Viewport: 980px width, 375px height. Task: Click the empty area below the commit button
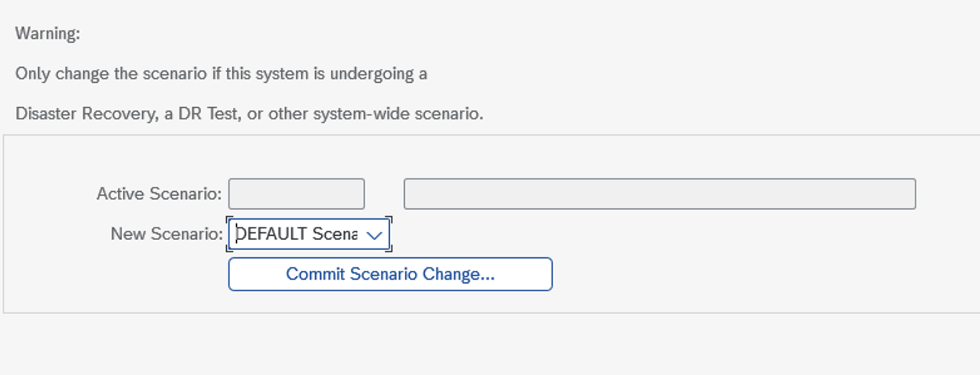[390, 301]
